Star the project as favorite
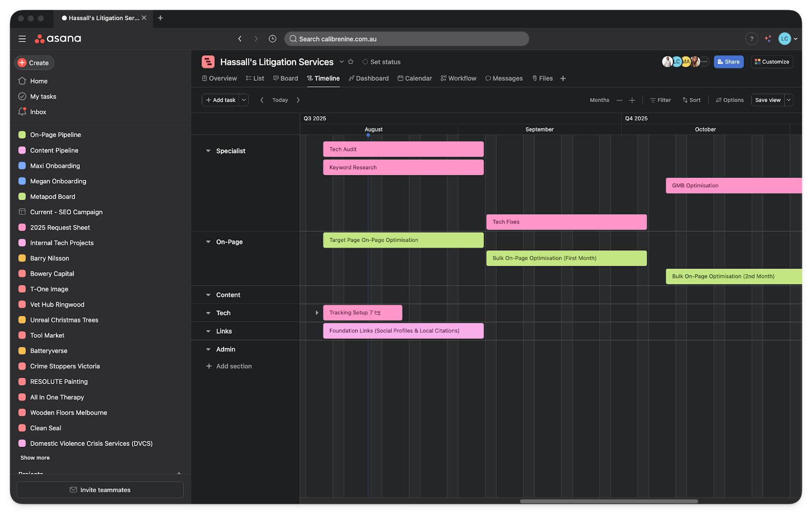812x514 pixels. click(x=351, y=62)
